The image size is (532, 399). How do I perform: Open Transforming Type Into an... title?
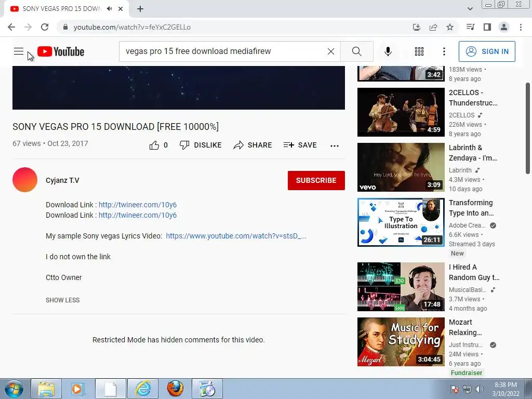pos(471,208)
